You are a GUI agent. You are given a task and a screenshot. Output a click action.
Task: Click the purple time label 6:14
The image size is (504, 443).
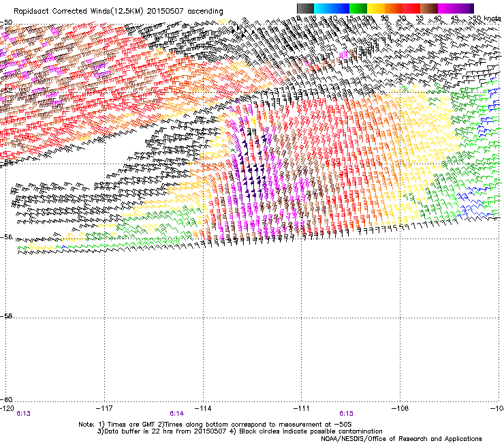click(x=177, y=414)
